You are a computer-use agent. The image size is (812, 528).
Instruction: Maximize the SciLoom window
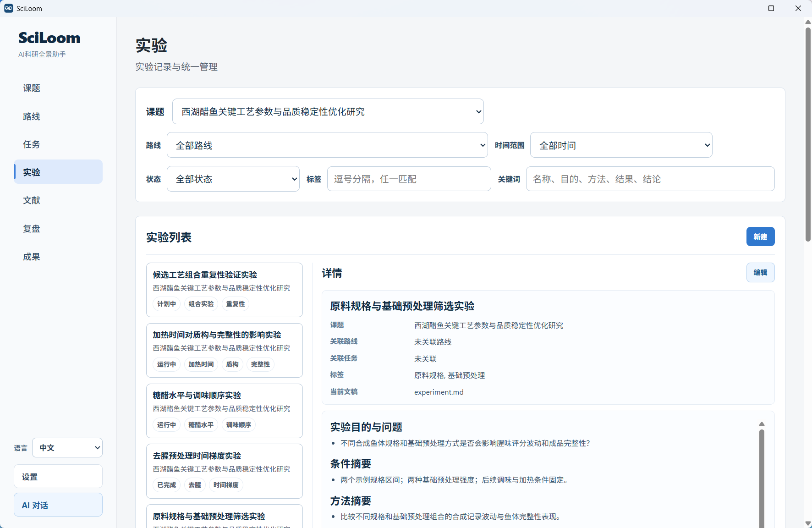[771, 8]
